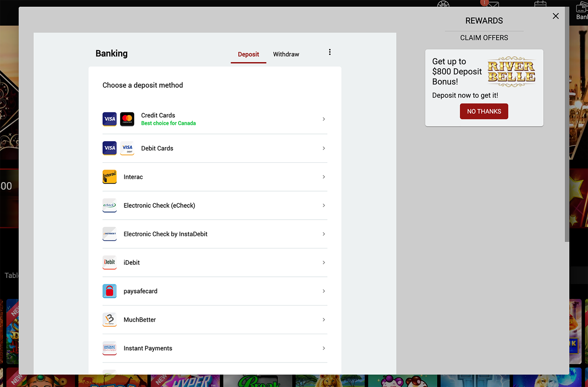This screenshot has height=387, width=588.
Task: Select the Deposit tab
Action: [x=248, y=54]
